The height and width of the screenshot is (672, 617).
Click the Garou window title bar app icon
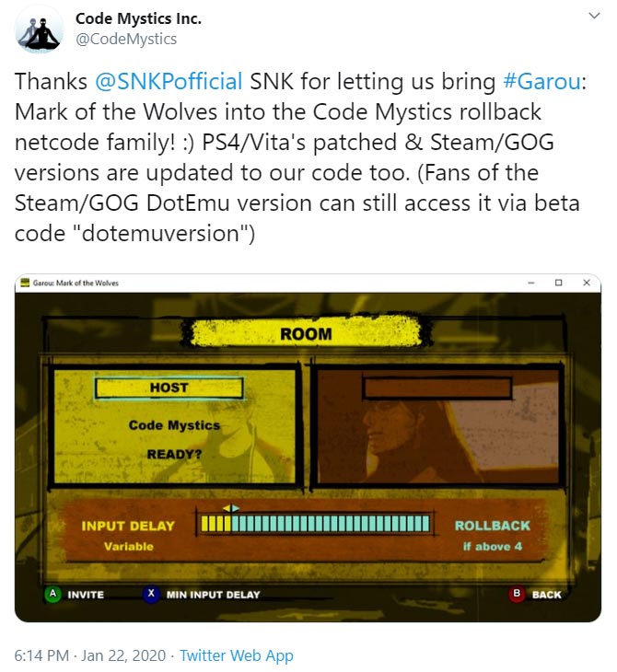(x=25, y=283)
